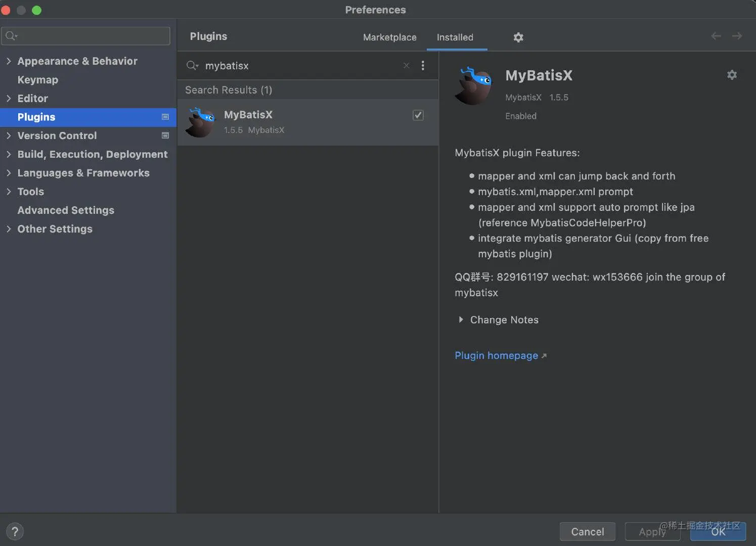Screen dimensions: 756x546
Task: Select the MyBatisX row name text
Action: [248, 115]
